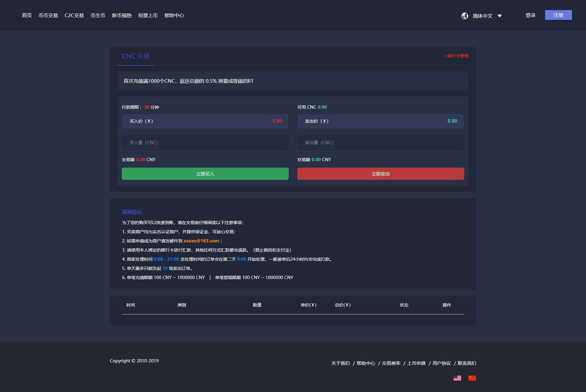586x392 pixels.
Task: Click the 数量 column header
Action: pyautogui.click(x=257, y=305)
